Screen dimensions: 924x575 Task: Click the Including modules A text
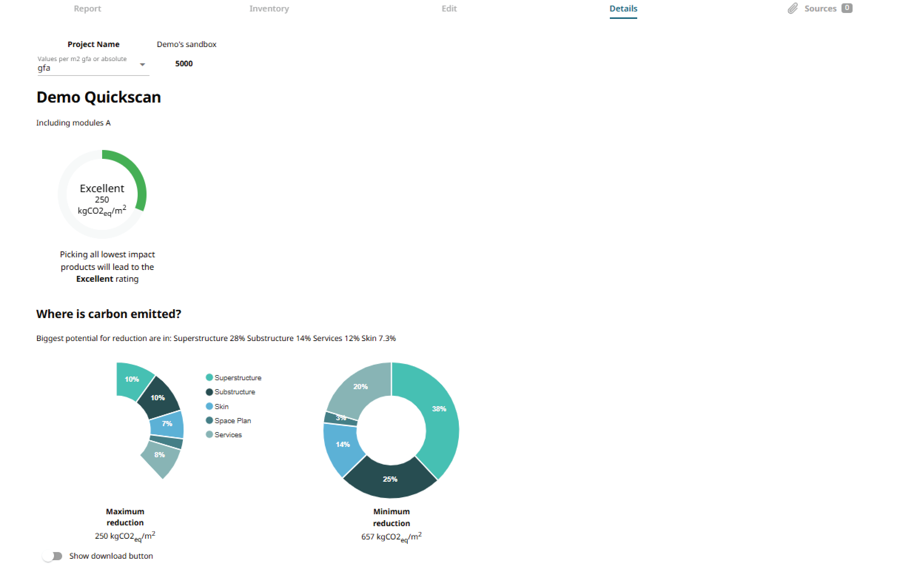pyautogui.click(x=73, y=123)
